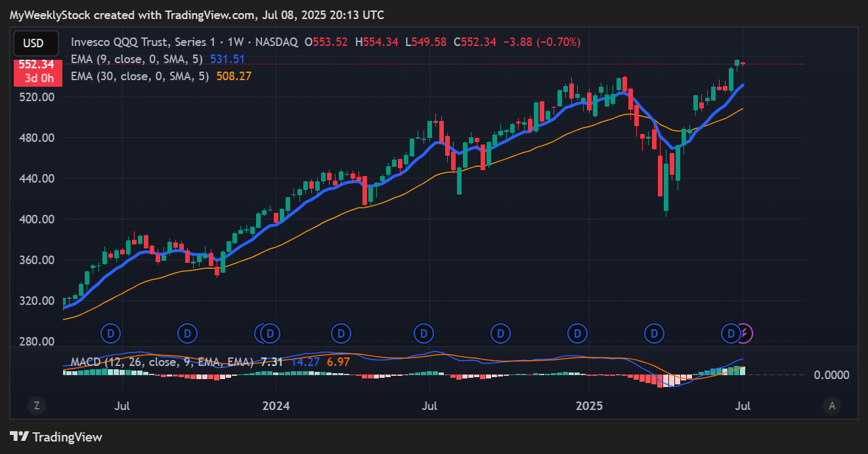
Task: Click the 2025 time axis label
Action: 588,405
